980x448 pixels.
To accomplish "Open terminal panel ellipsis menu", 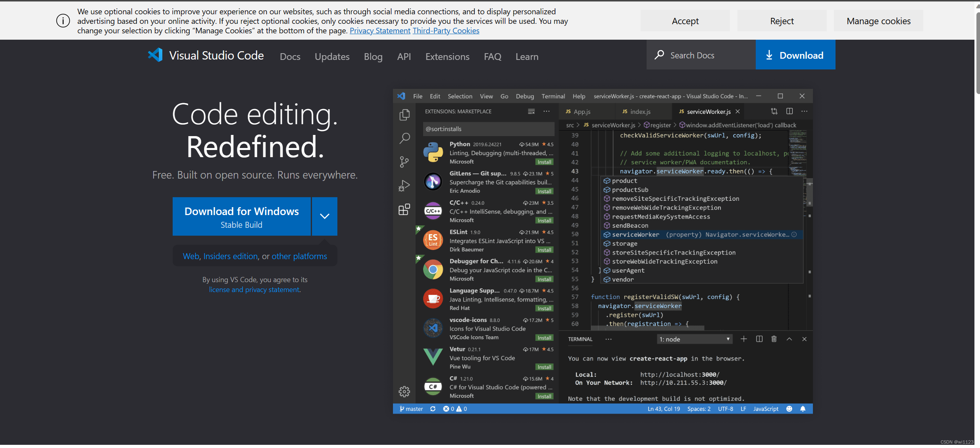I will [x=608, y=339].
